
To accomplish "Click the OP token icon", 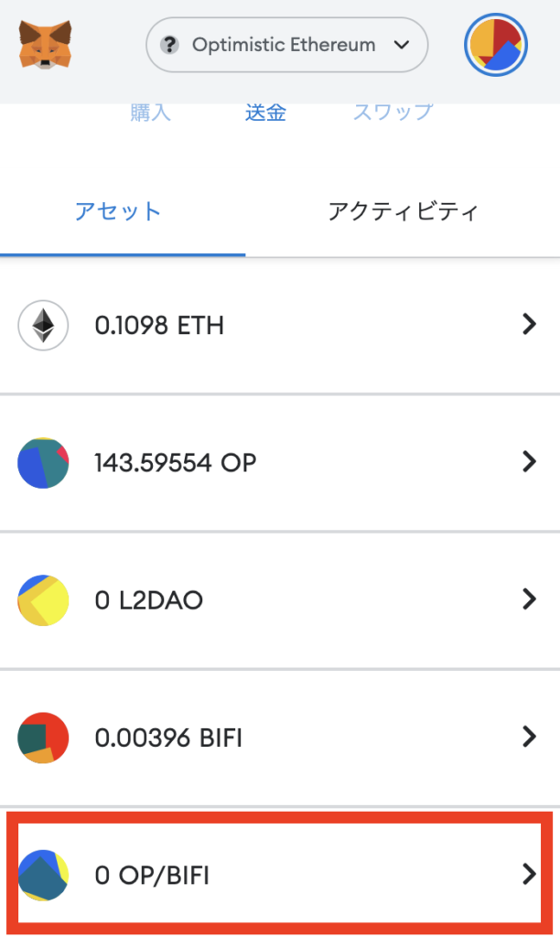I will [x=43, y=462].
